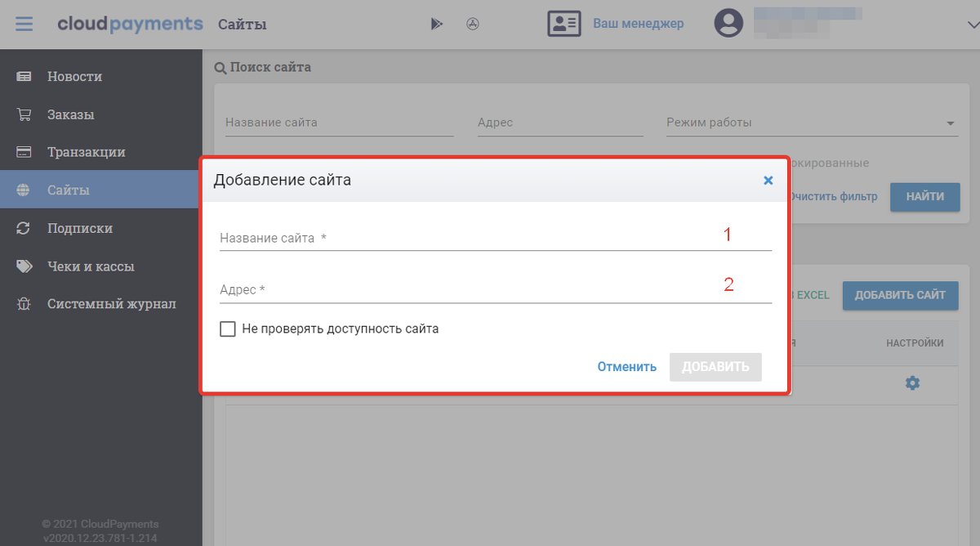The height and width of the screenshot is (546, 980).
Task: Click the manager contact card icon
Action: tap(563, 24)
